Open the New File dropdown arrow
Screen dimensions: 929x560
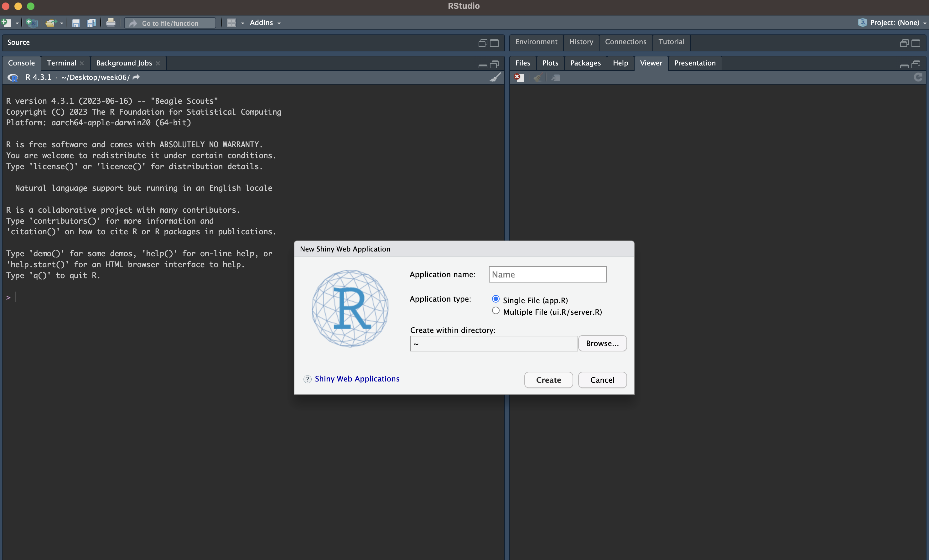[x=17, y=23]
